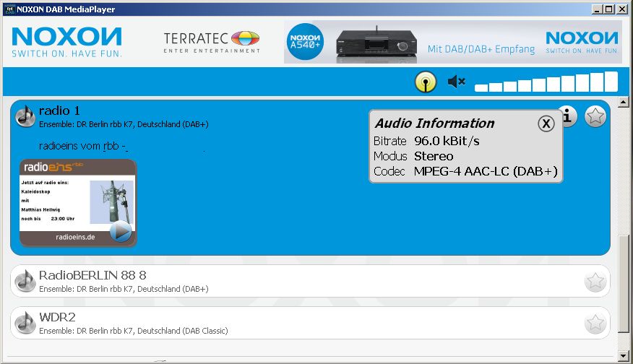Image resolution: width=633 pixels, height=364 pixels.
Task: Click the station list scrollbar thumb
Action: point(624,284)
